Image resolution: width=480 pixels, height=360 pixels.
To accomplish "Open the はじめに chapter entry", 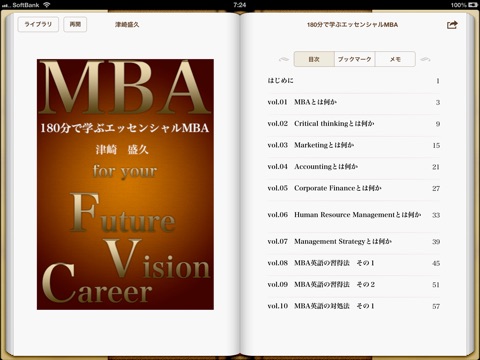I will click(x=354, y=81).
